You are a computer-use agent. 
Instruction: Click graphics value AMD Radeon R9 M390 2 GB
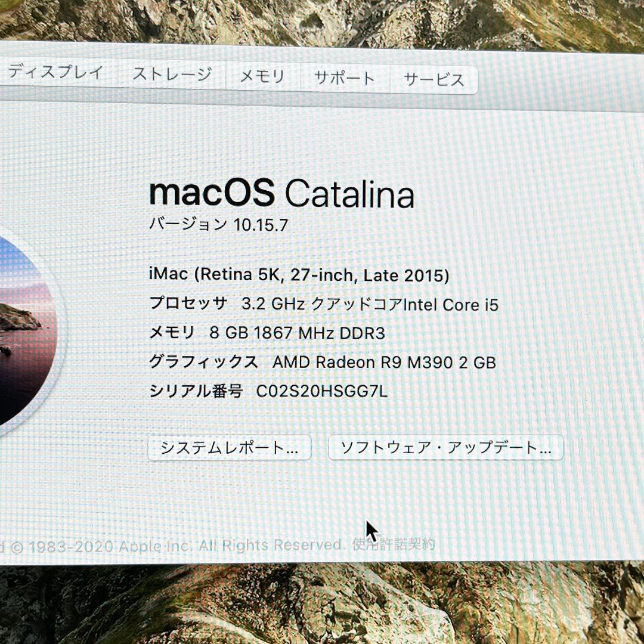[384, 363]
